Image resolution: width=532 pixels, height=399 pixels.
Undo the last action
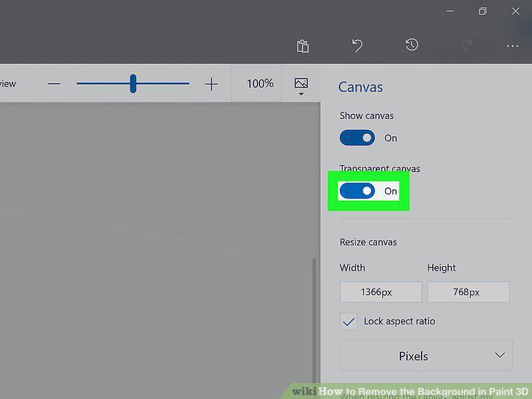coord(357,45)
